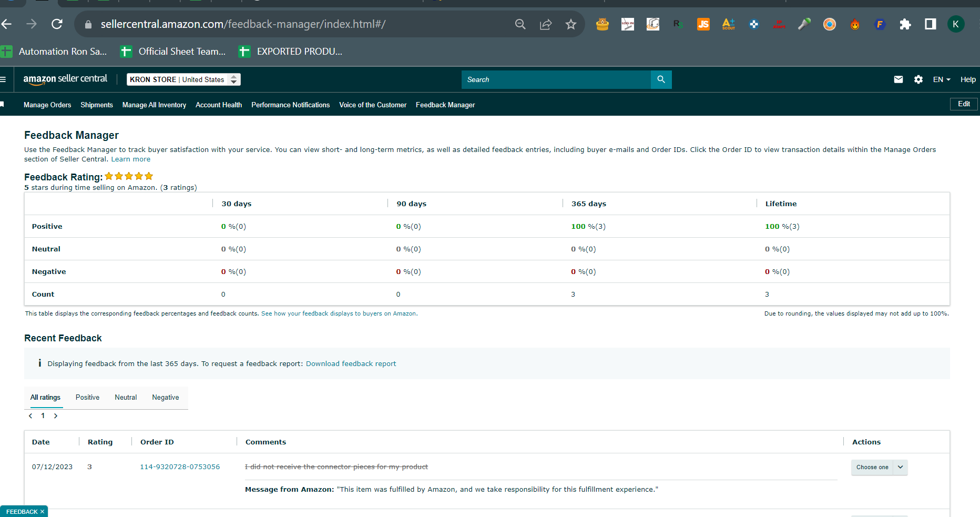This screenshot has height=517, width=980.
Task: Go back to the previous page
Action: (x=6, y=24)
